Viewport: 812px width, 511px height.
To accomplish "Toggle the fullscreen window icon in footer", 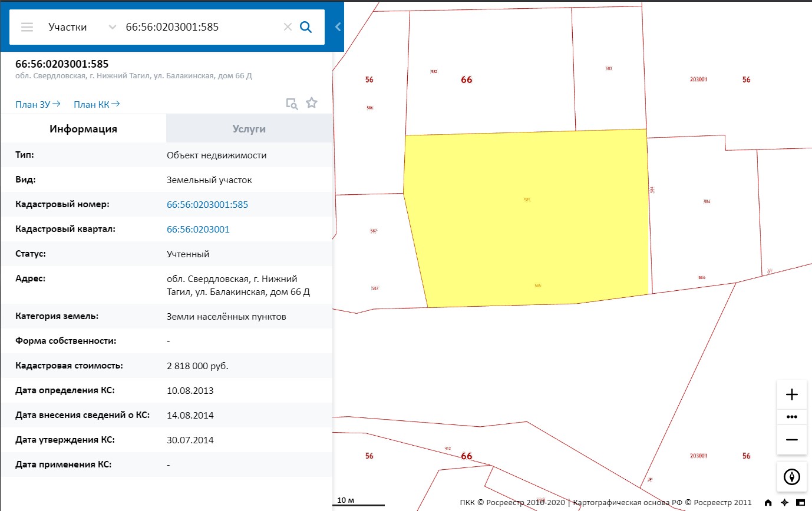I will [800, 503].
